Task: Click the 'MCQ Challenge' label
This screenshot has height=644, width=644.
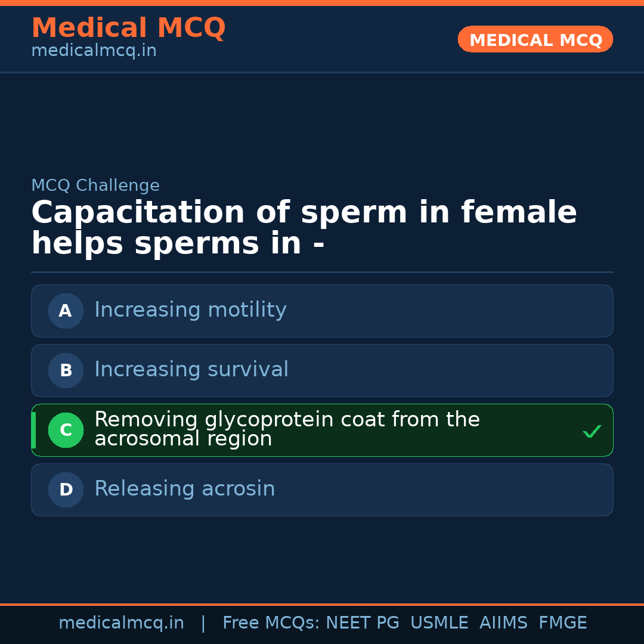Action: (x=95, y=185)
